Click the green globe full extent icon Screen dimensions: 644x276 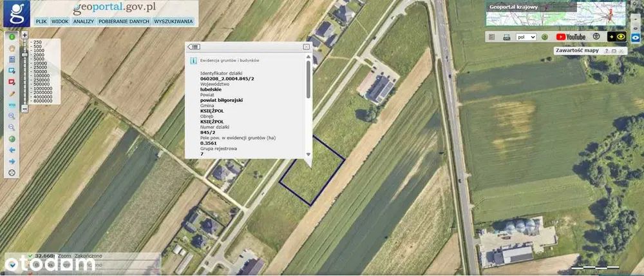click(x=12, y=139)
